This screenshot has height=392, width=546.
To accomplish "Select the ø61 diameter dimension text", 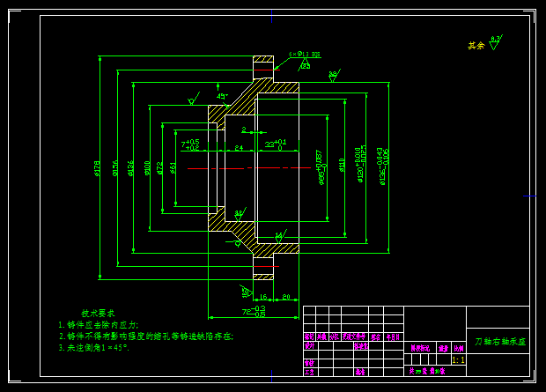I will (173, 168).
